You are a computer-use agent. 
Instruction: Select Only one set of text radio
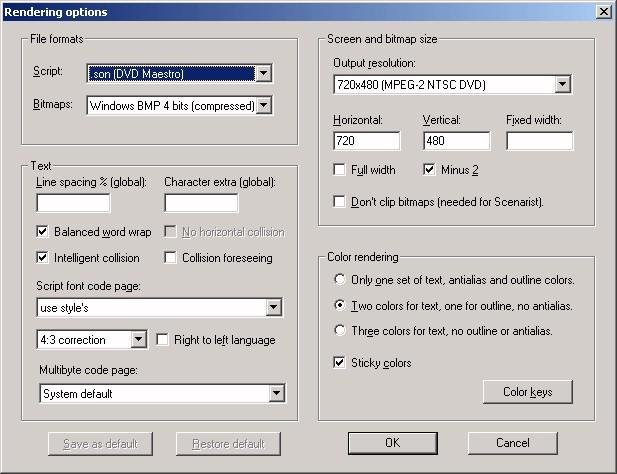pos(342,280)
